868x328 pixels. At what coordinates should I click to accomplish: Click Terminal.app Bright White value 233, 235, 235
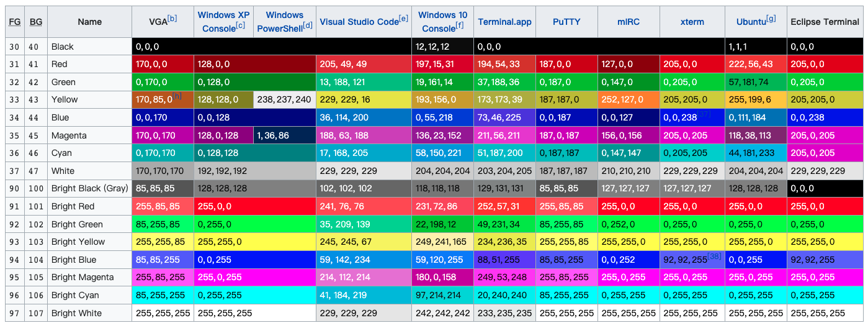pyautogui.click(x=505, y=313)
